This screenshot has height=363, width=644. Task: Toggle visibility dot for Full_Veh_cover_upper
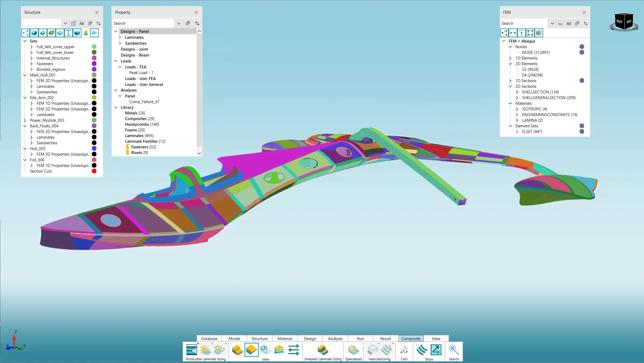[94, 47]
